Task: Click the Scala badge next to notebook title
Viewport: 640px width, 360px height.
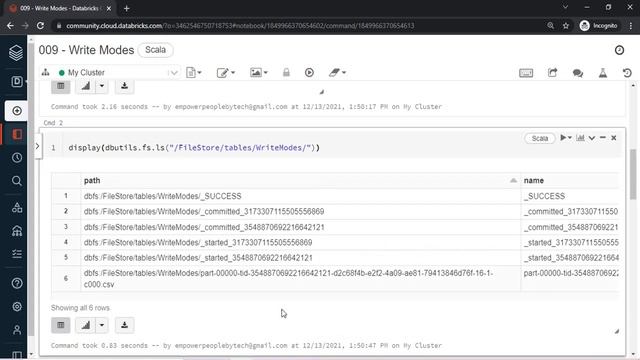Action: (156, 50)
